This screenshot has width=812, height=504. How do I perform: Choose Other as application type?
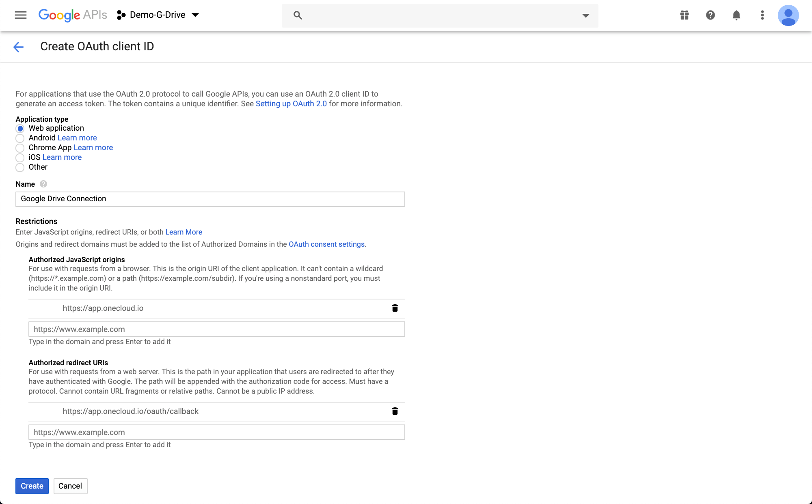coord(20,168)
